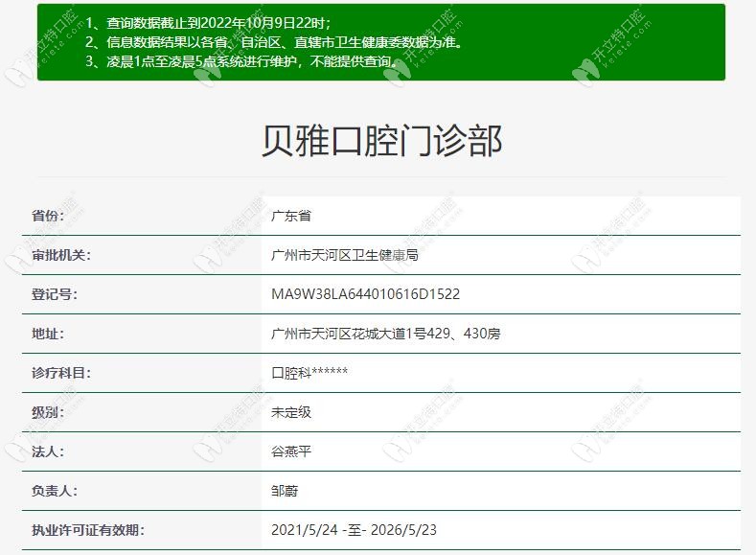Select the validity period 2021/5/24 -至- 2026/5/23
This screenshot has width=756, height=555.
coord(354,530)
